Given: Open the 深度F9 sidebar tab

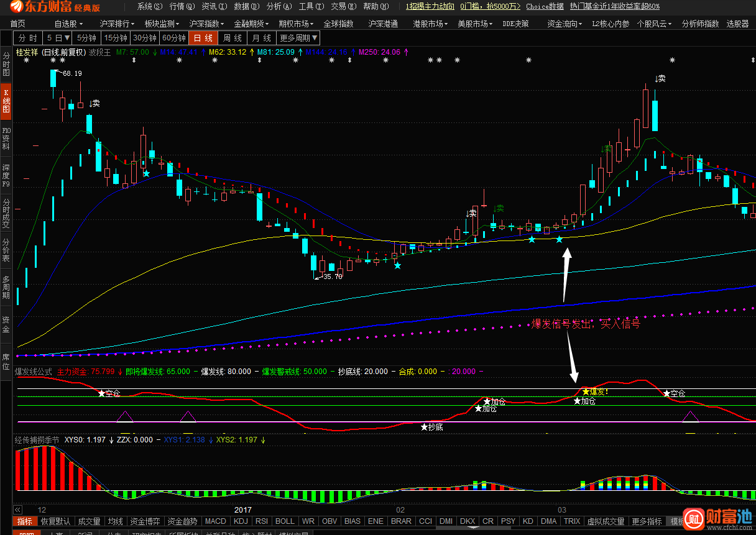Looking at the screenshot, I should [6, 176].
